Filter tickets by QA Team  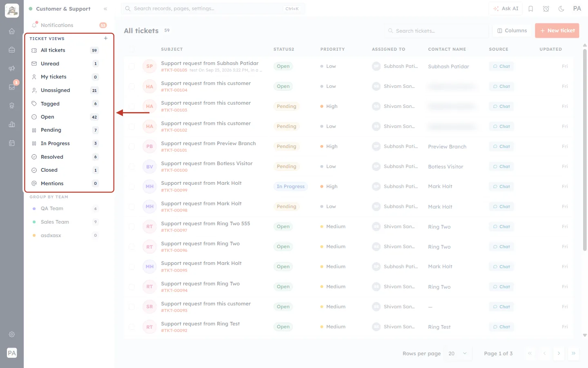click(x=65, y=209)
